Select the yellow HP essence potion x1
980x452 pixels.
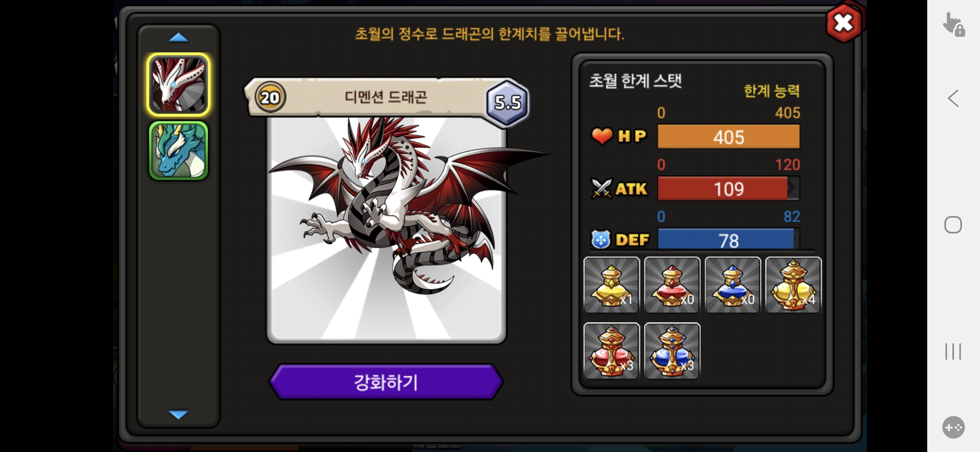(611, 285)
